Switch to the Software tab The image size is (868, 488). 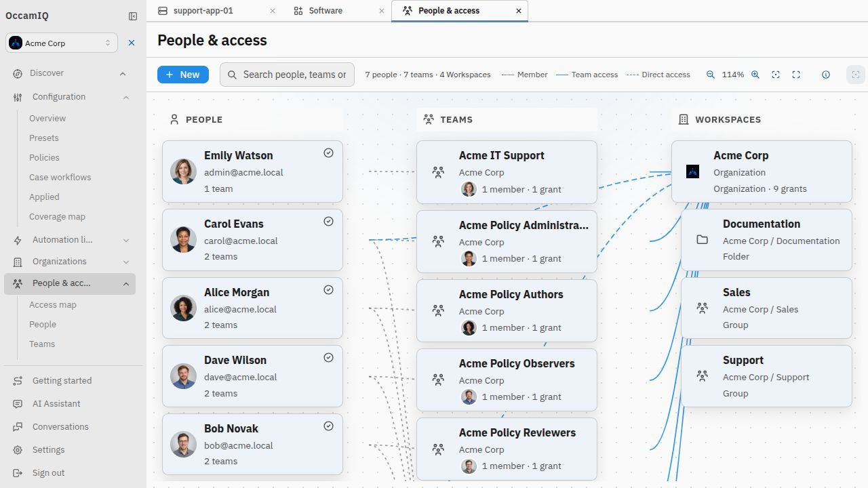(325, 11)
